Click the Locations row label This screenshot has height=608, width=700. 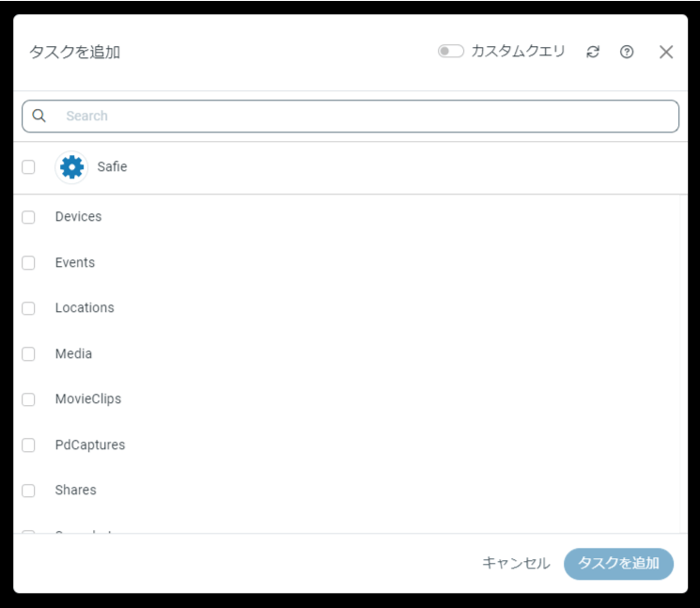(85, 307)
